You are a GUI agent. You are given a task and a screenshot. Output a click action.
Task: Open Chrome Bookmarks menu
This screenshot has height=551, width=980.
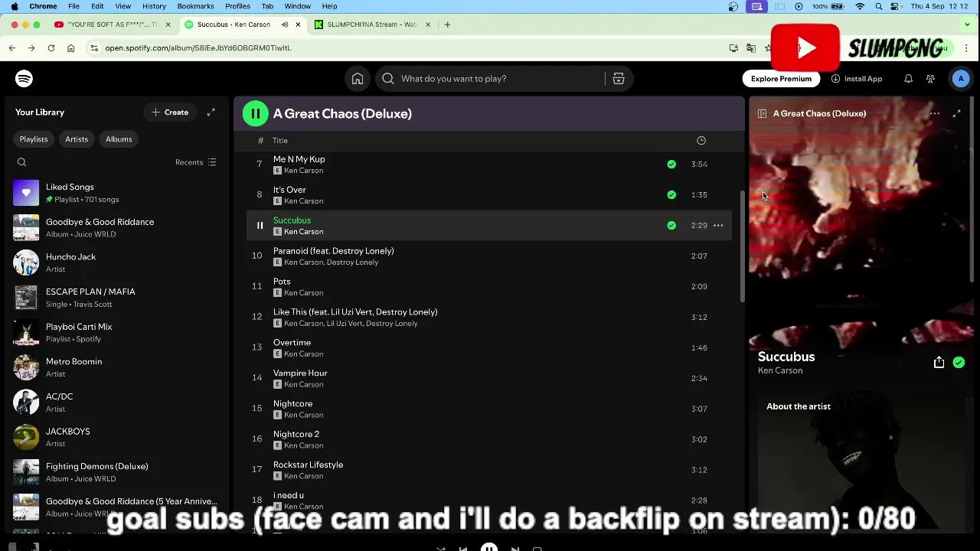[x=195, y=6]
